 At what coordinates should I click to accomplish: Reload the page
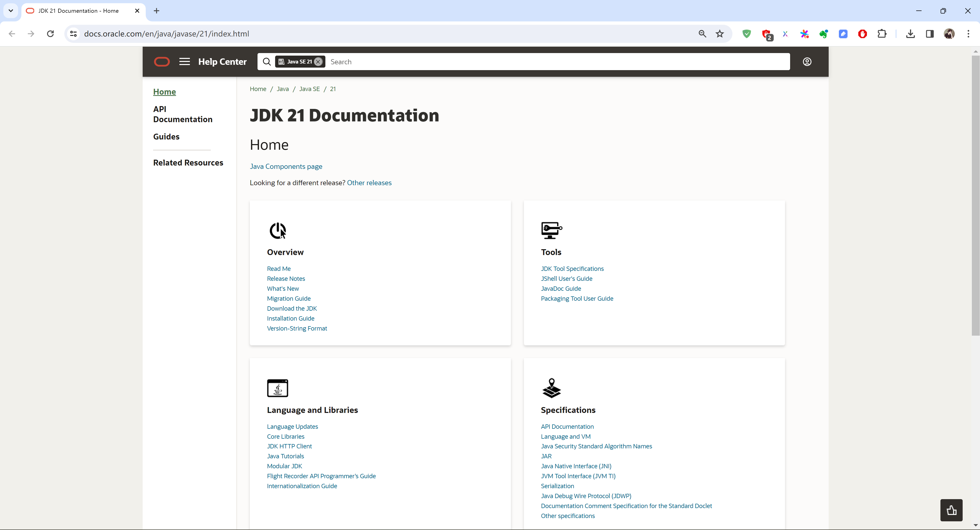(50, 34)
